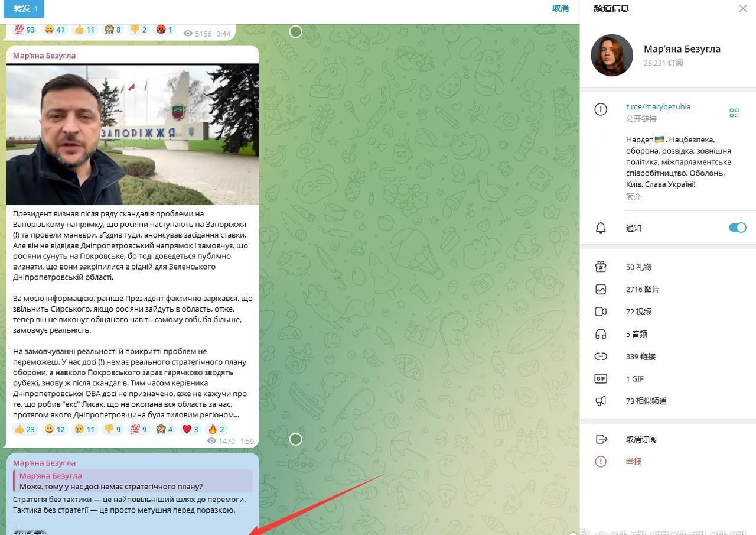This screenshot has height=535, width=756.
Task: Tap the 👍 23 reaction
Action: click(25, 429)
